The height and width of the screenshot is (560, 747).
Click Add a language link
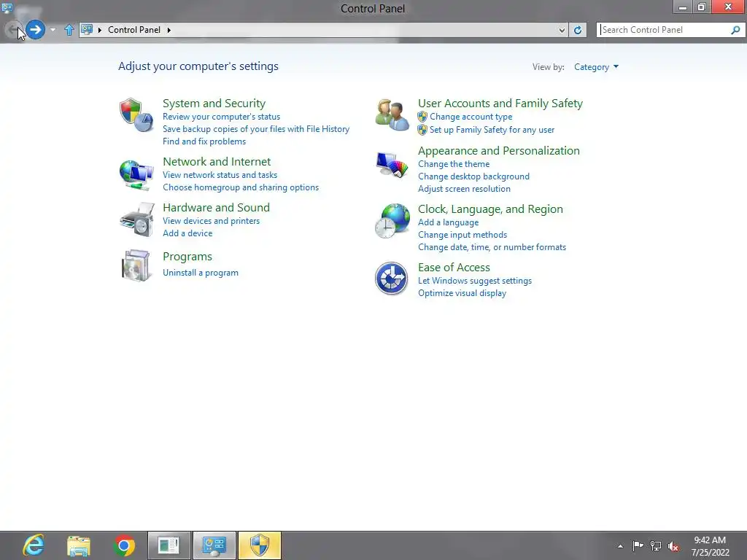tap(449, 222)
